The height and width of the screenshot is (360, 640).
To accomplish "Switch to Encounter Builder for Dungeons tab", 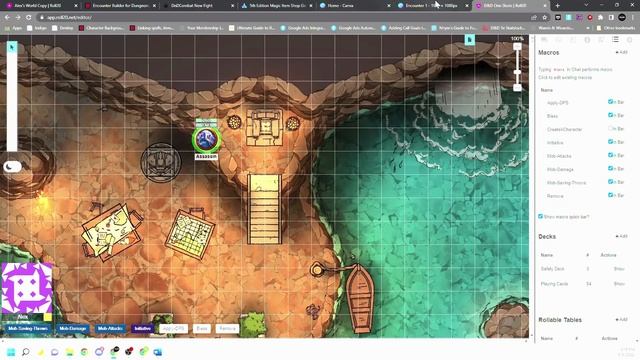I will [120, 6].
